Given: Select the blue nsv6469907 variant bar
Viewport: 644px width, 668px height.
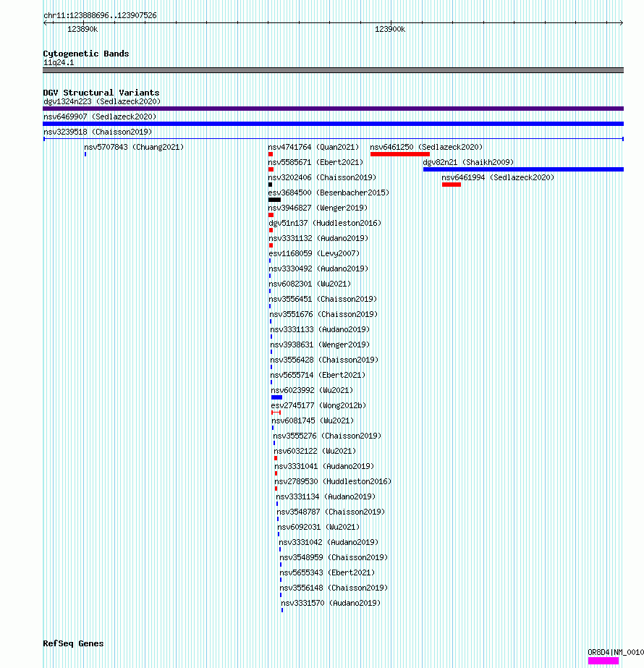Looking at the screenshot, I should tap(333, 124).
